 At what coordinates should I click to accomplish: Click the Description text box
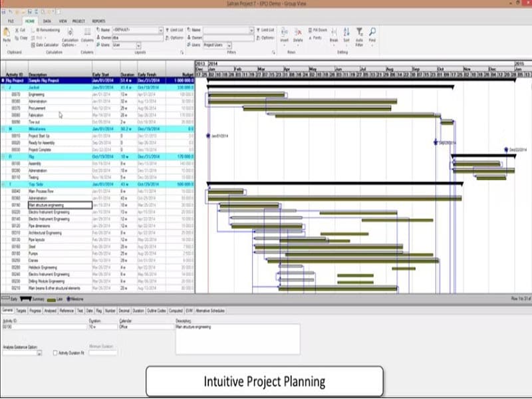coord(237,339)
